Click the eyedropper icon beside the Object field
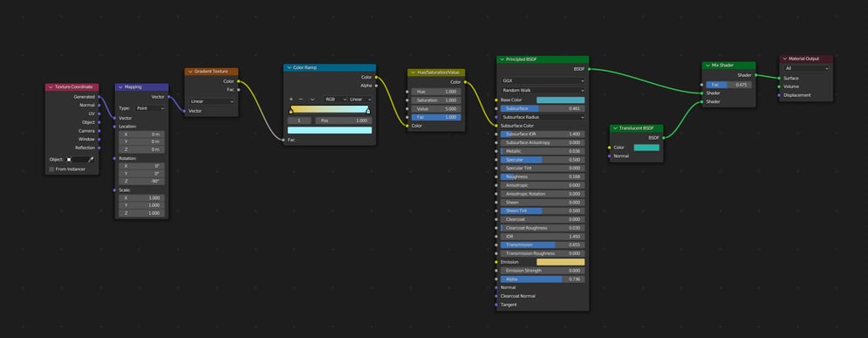The height and width of the screenshot is (338, 868). click(92, 160)
